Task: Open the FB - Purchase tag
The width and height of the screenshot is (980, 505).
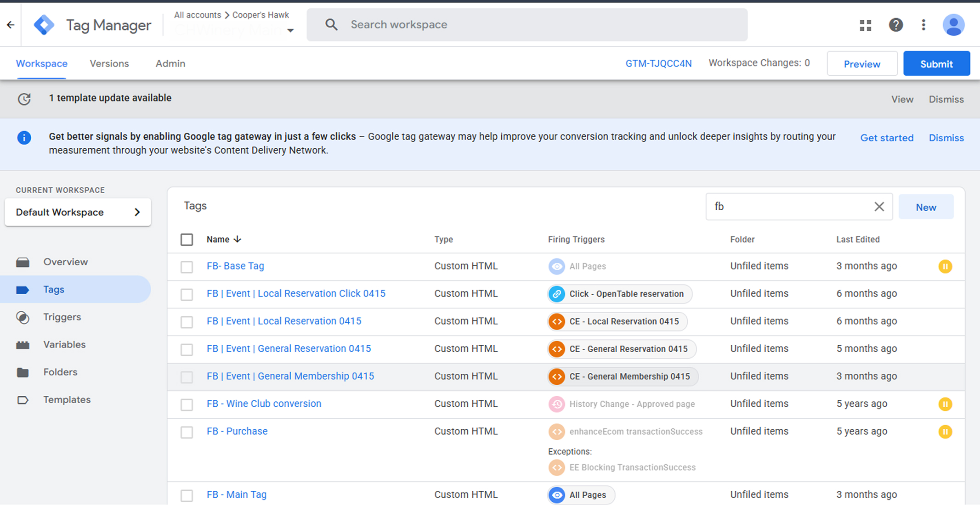Action: point(237,431)
